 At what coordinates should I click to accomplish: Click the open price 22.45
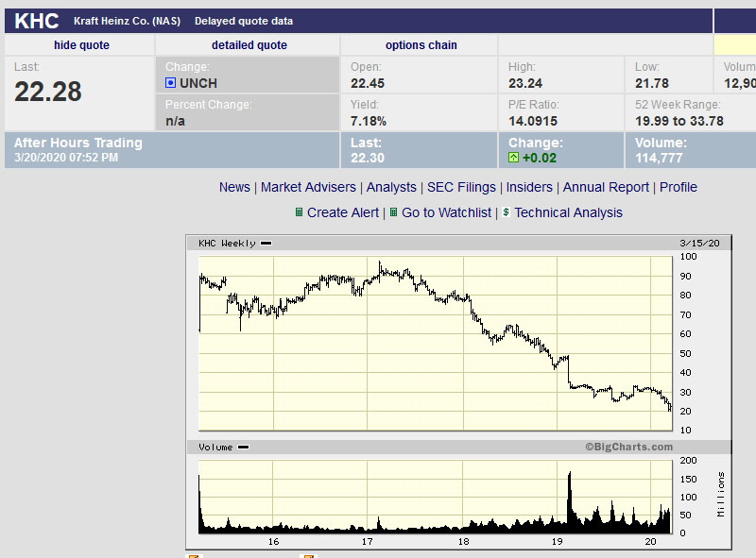tap(368, 83)
